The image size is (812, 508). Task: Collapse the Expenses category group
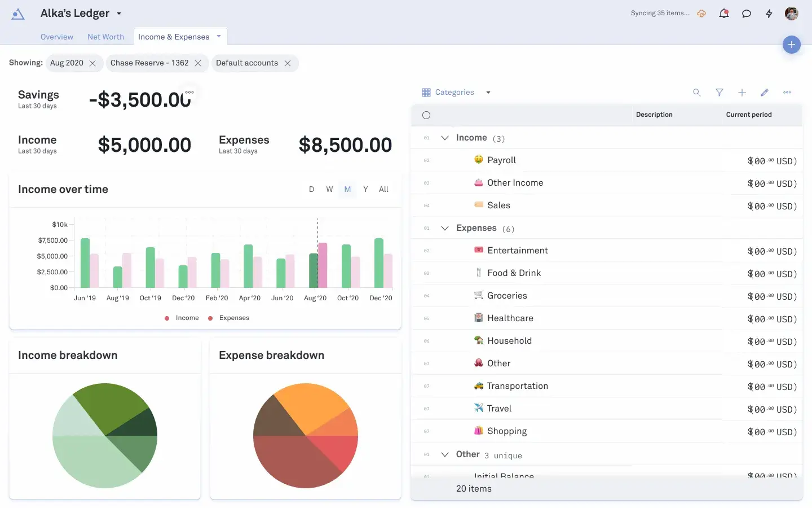click(445, 228)
